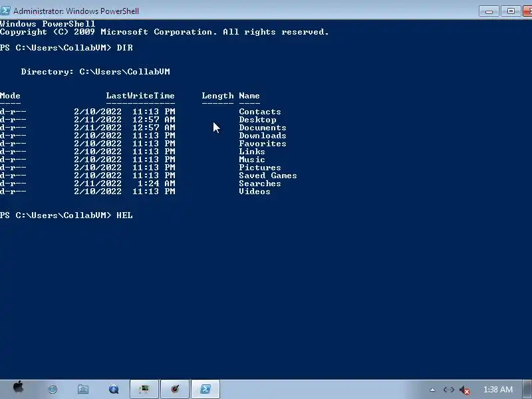The width and height of the screenshot is (532, 399).
Task: Minimize the PowerShell window
Action: click(489, 11)
